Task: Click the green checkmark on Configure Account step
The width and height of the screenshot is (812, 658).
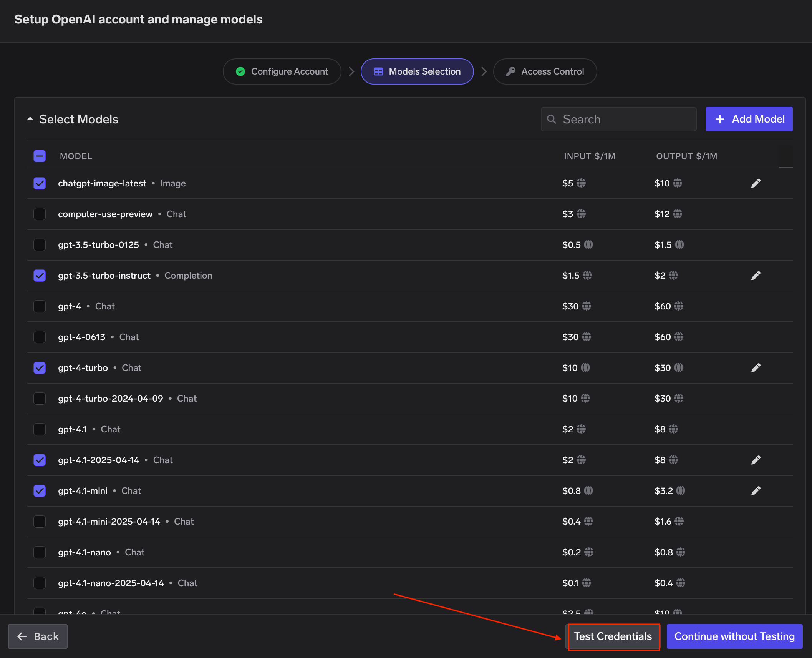Action: coord(240,71)
